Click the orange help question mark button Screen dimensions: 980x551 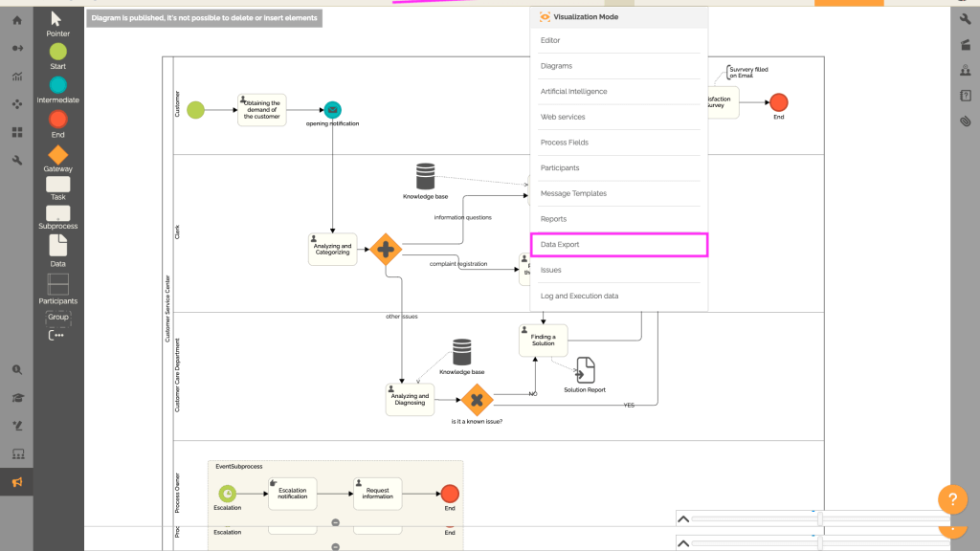(951, 498)
